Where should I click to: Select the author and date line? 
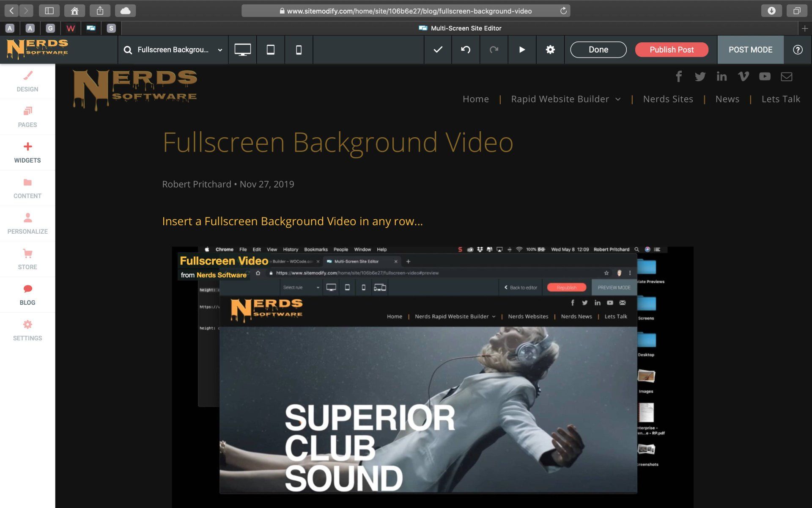[228, 184]
